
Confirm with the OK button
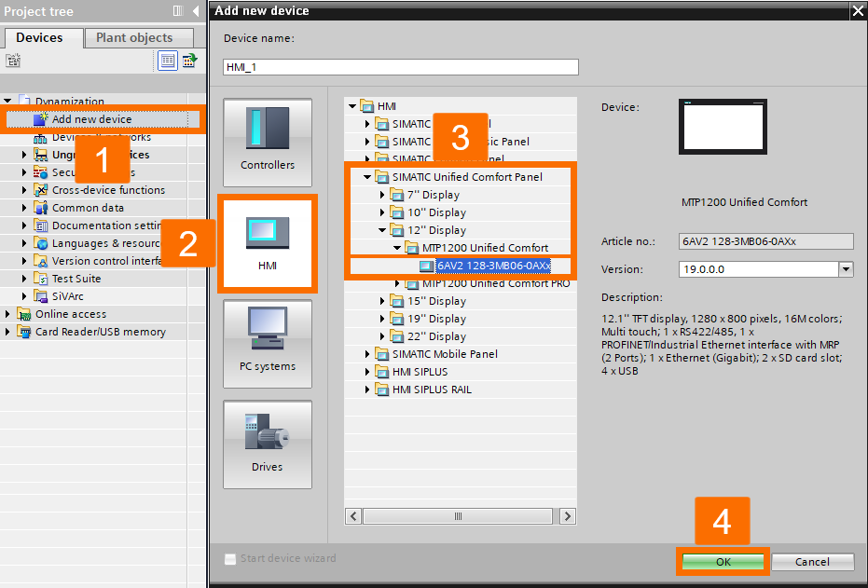723,562
